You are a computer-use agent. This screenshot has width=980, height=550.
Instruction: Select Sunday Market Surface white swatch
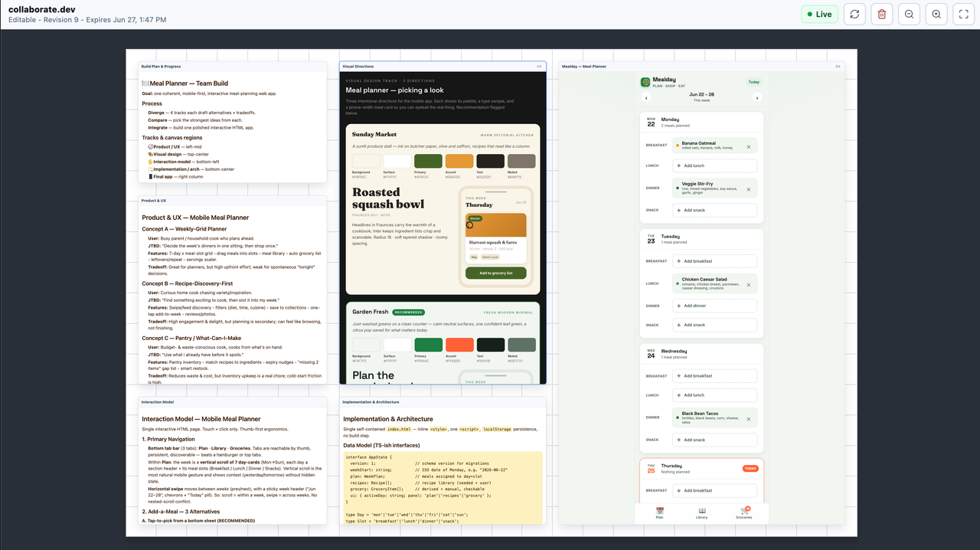(397, 161)
